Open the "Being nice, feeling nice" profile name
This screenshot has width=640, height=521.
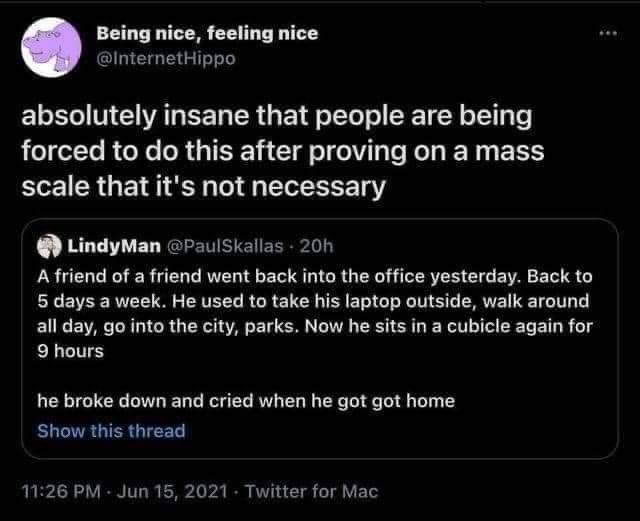pyautogui.click(x=207, y=33)
